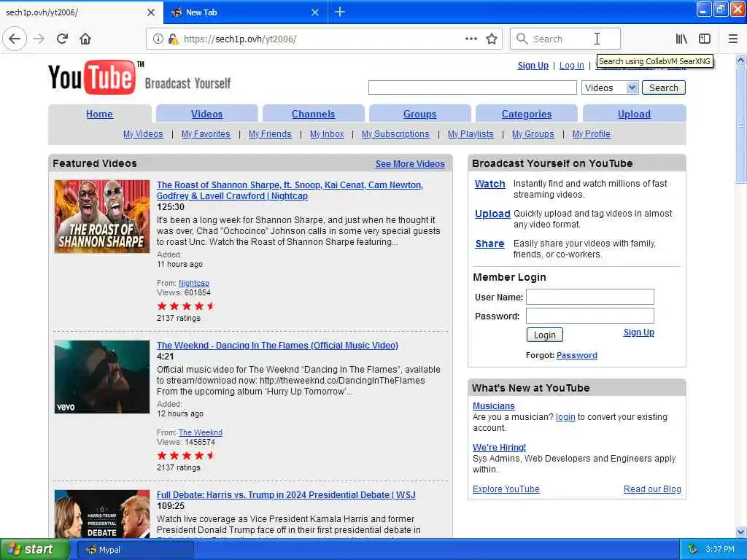Show site information icon in address bar
Screen dimensions: 747x560
click(158, 39)
